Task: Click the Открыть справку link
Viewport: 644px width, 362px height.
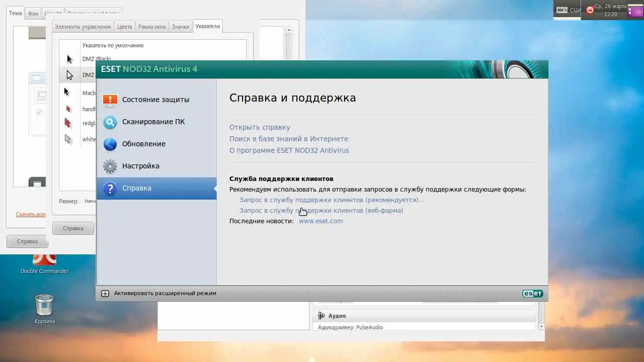Action: pyautogui.click(x=260, y=128)
